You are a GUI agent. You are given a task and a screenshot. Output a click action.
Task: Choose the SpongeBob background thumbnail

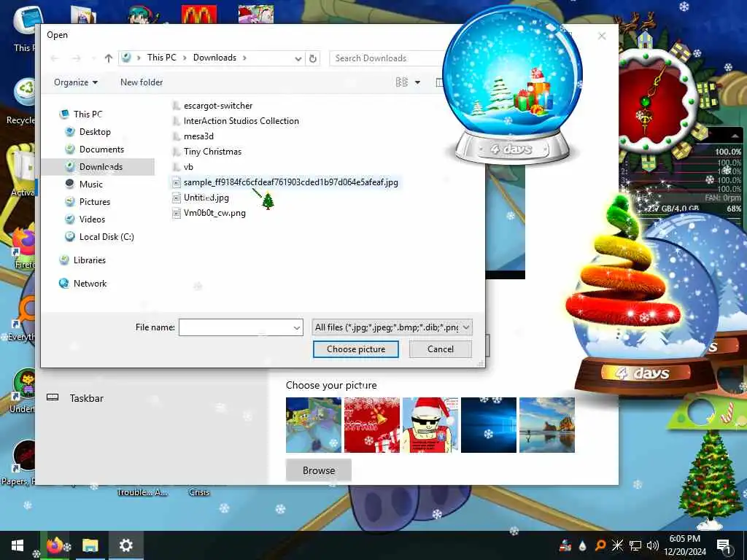[x=314, y=425]
